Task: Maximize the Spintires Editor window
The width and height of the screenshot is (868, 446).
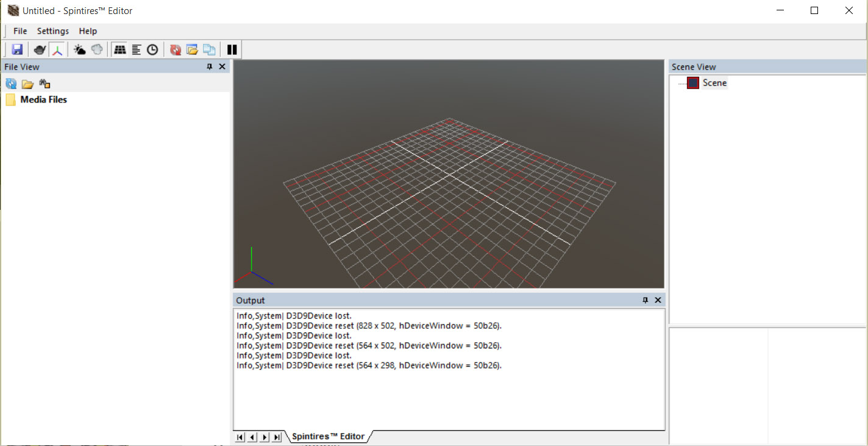Action: tap(814, 10)
